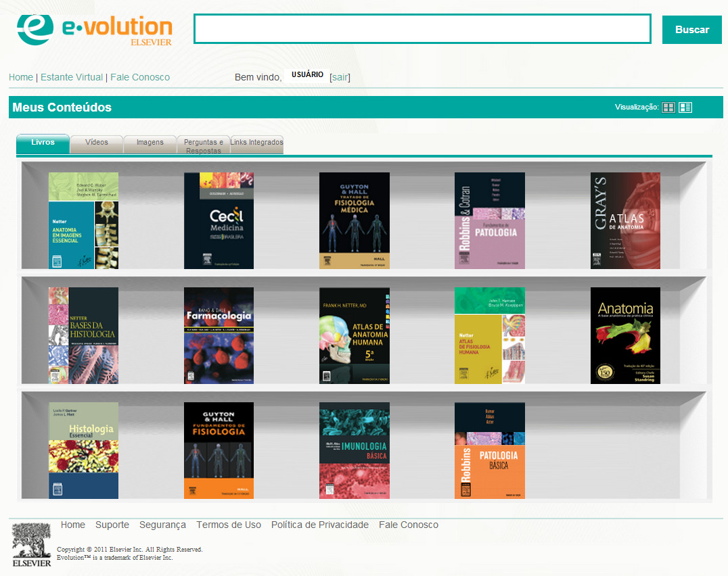Screen dimensions: 728x576
Task: Switch to grid view visualization icon
Action: (668, 107)
